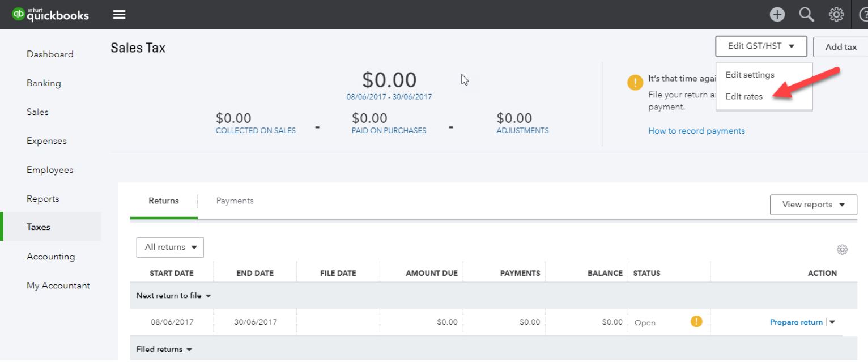The image size is (868, 362).
Task: Collapse the Filed returns section
Action: click(164, 349)
